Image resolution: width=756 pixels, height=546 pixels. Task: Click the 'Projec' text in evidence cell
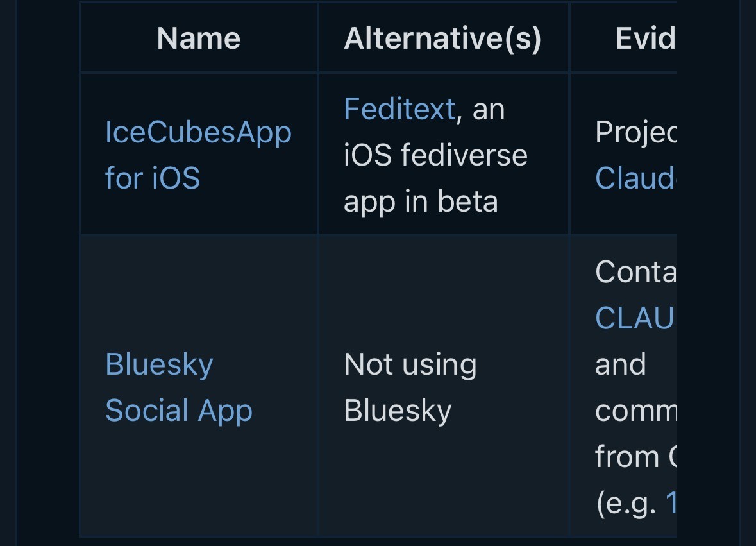pyautogui.click(x=635, y=132)
